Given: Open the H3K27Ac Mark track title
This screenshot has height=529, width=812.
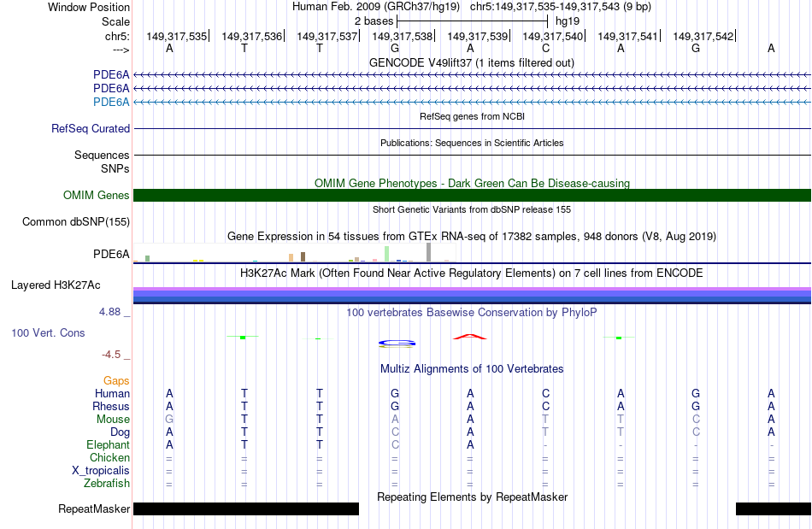Looking at the screenshot, I should 472,273.
